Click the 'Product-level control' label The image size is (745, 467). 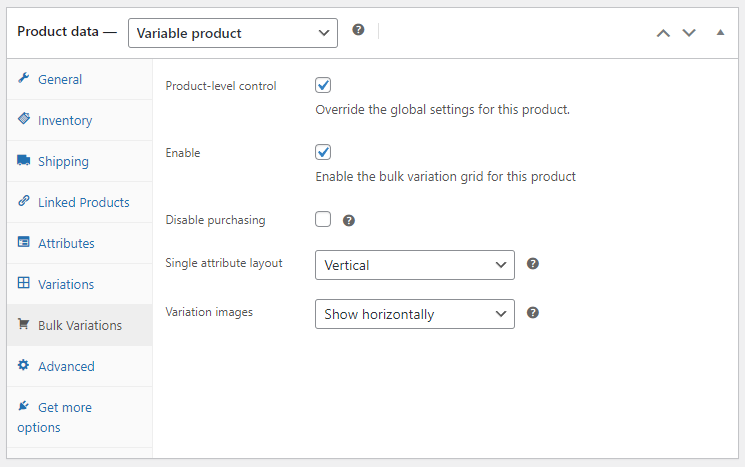(x=220, y=86)
